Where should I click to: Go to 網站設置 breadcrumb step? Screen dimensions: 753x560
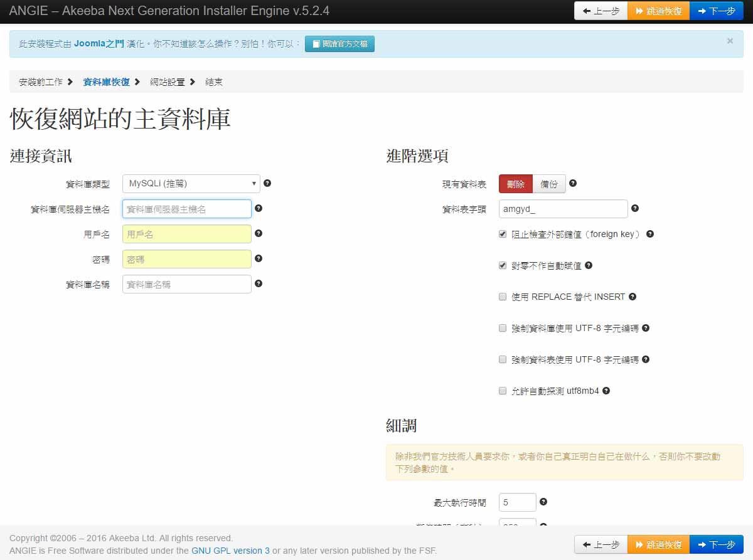pos(168,82)
